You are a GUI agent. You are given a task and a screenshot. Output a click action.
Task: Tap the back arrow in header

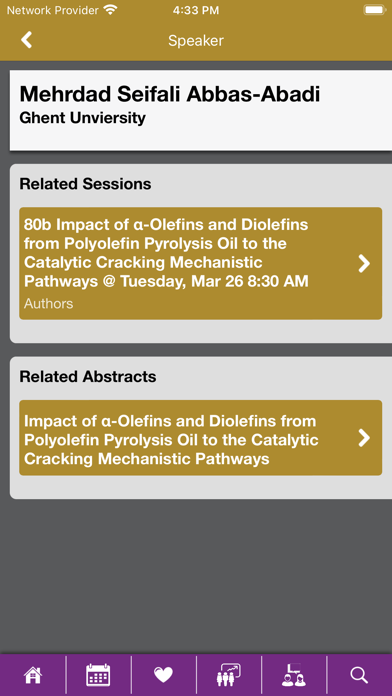(27, 40)
